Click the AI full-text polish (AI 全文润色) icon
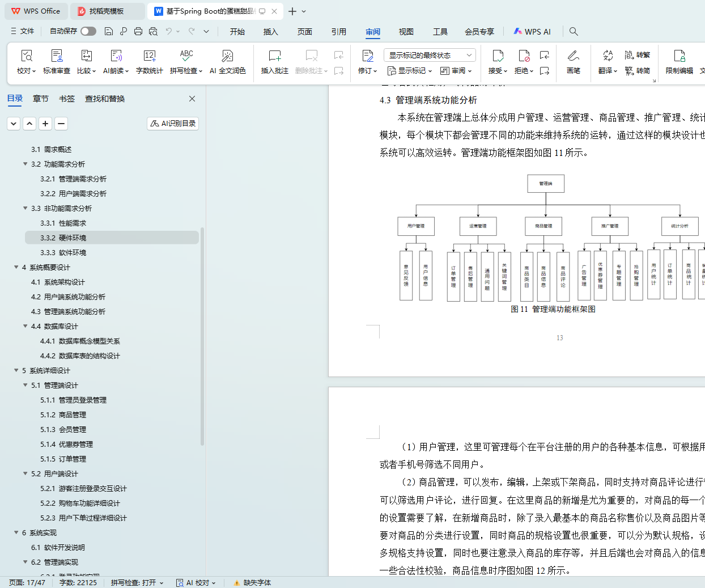This screenshot has height=588, width=705. (227, 56)
